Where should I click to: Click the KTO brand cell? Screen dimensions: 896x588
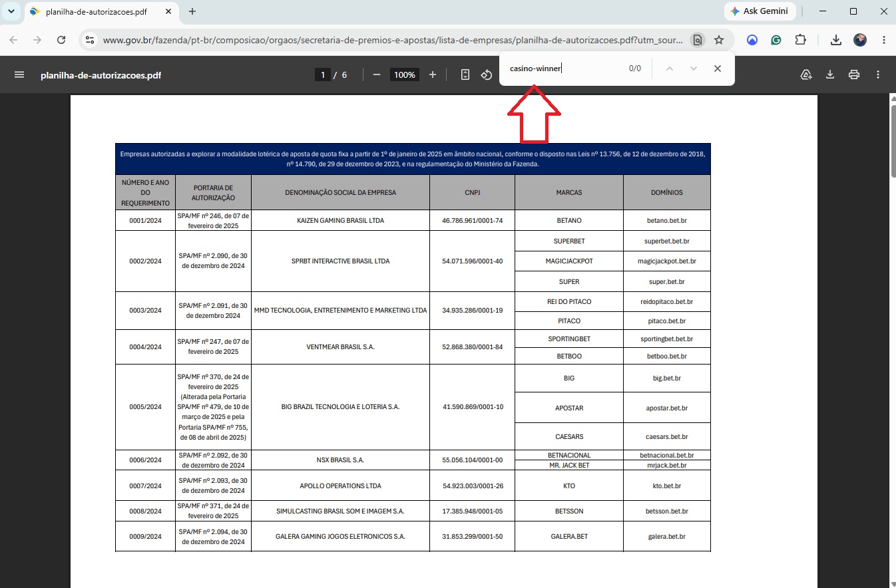tap(569, 486)
